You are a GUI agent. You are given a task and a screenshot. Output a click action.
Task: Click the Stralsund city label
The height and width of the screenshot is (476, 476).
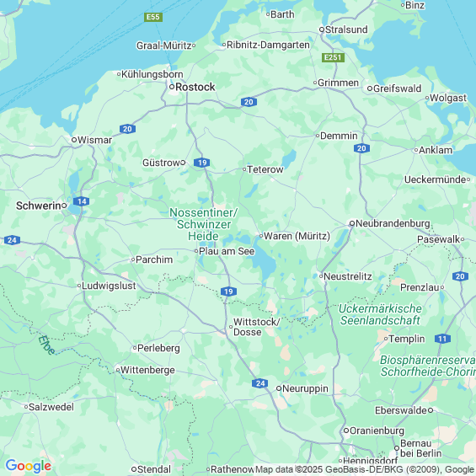point(346,29)
